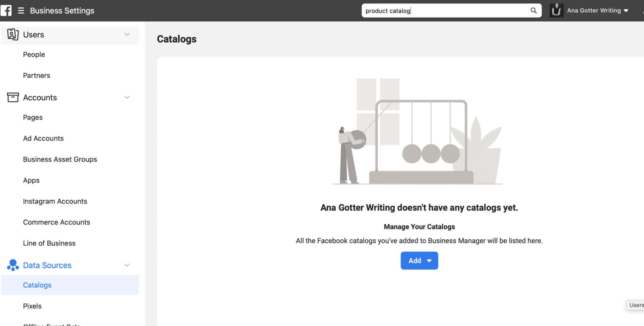Collapse the Users section chevron
The height and width of the screenshot is (326, 644).
pos(127,35)
